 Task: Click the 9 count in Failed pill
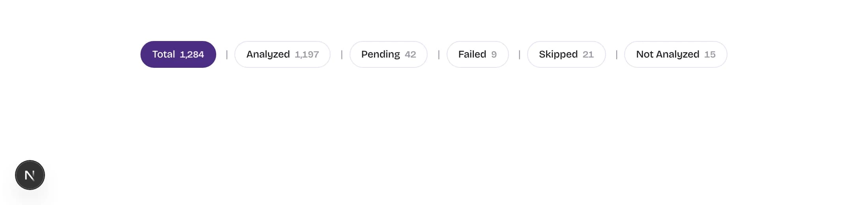click(x=494, y=54)
